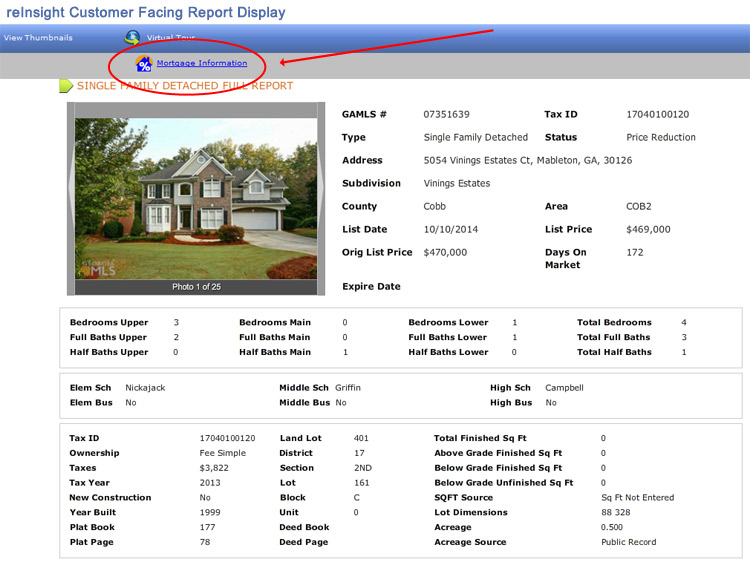
Task: Click the list price $469,000
Action: click(648, 229)
